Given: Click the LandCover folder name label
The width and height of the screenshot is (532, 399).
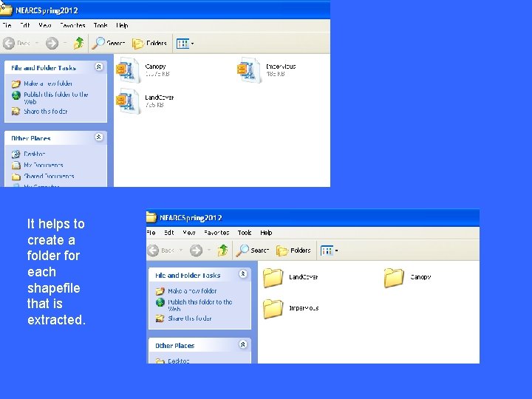Looking at the screenshot, I should click(x=304, y=277).
